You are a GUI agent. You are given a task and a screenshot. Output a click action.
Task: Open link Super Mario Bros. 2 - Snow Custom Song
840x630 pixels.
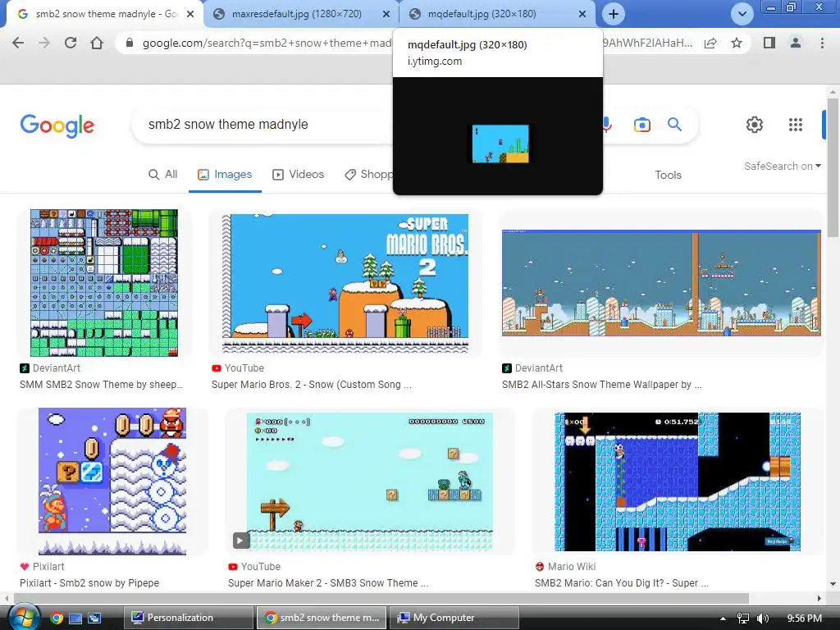[x=311, y=385]
